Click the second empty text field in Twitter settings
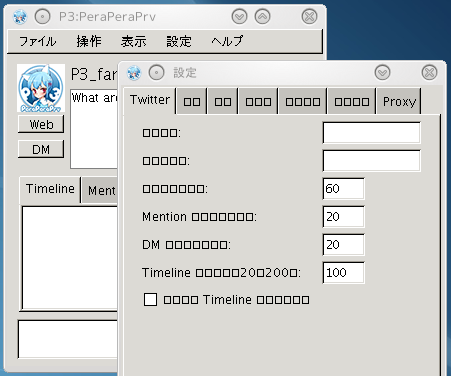 tap(372, 161)
